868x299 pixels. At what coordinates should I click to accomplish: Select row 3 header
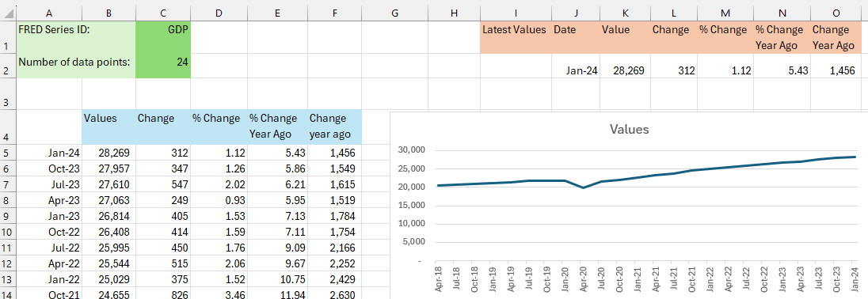click(x=8, y=93)
